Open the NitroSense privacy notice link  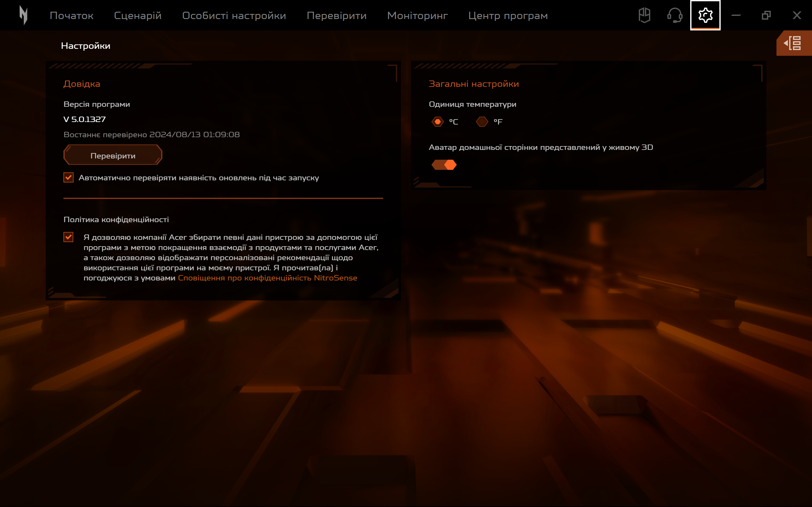click(x=267, y=278)
